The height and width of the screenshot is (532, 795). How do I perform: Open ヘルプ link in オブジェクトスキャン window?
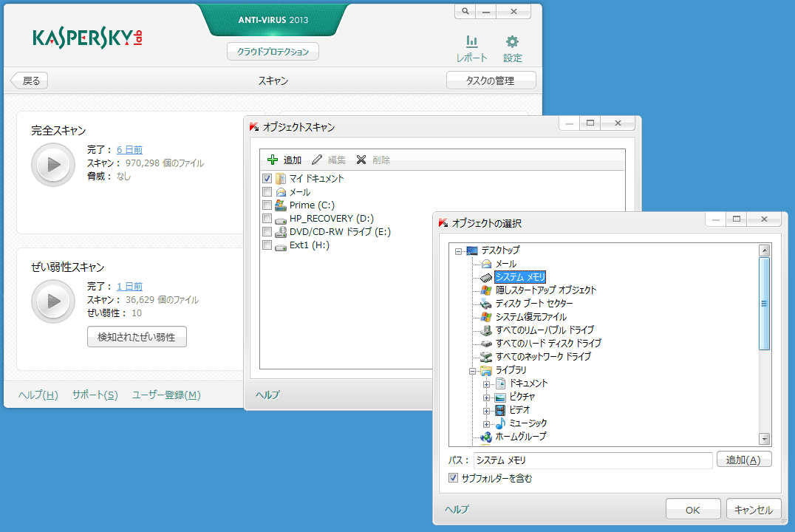[x=267, y=395]
